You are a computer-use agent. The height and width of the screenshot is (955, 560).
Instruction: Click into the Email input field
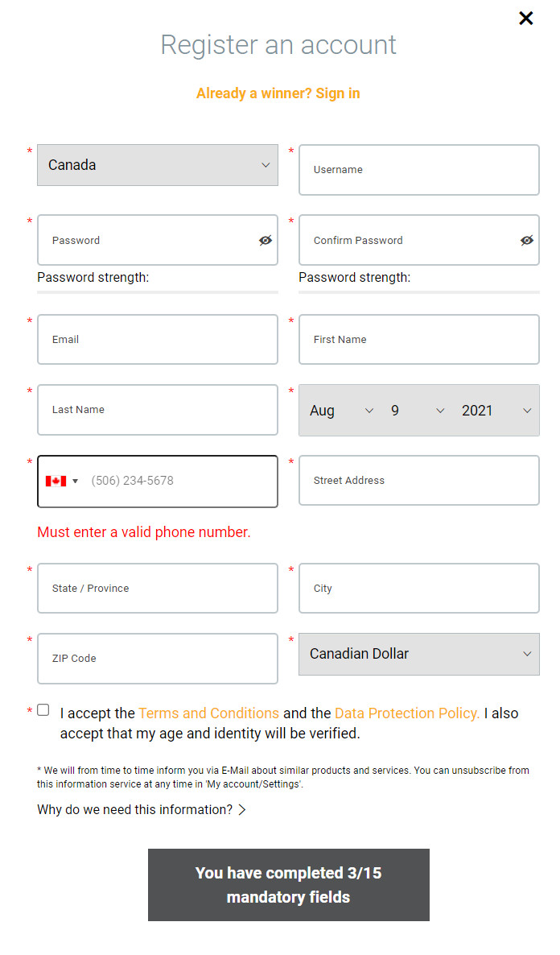tap(158, 340)
